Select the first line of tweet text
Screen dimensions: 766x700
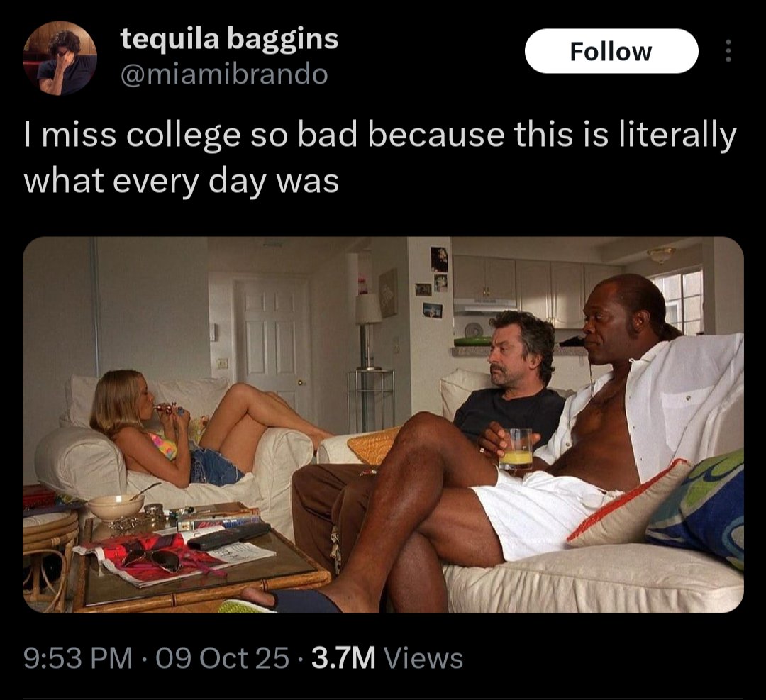[x=379, y=135]
